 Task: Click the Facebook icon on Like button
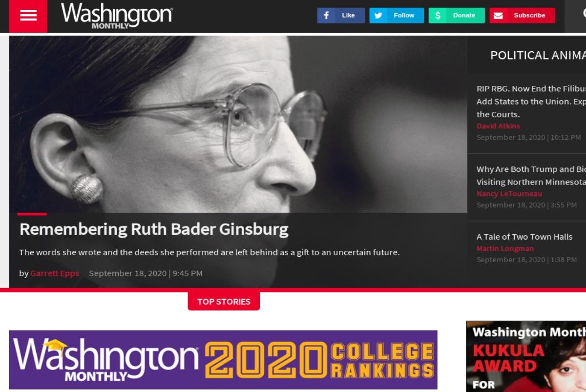[326, 16]
